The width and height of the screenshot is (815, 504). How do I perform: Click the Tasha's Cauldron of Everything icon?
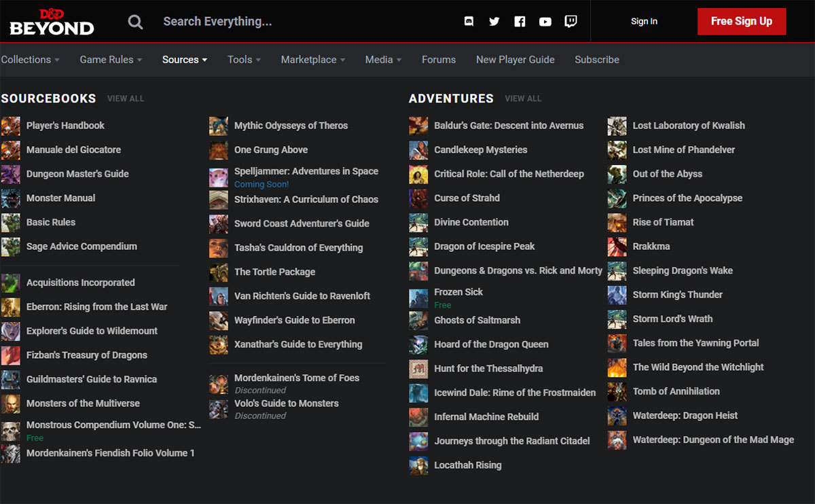[219, 248]
